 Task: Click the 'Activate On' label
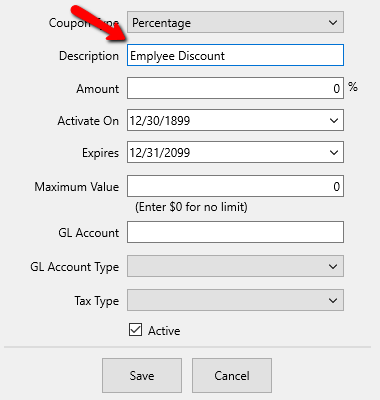(88, 121)
